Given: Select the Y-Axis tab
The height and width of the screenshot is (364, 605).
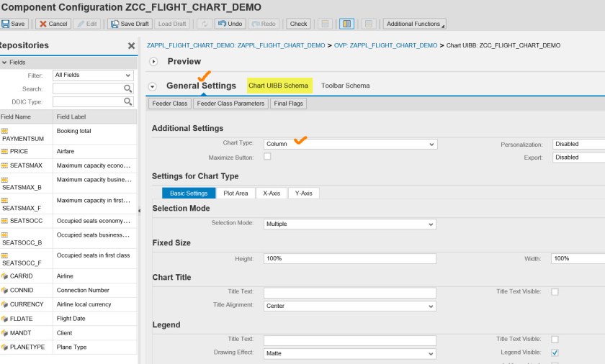Looking at the screenshot, I should 304,194.
